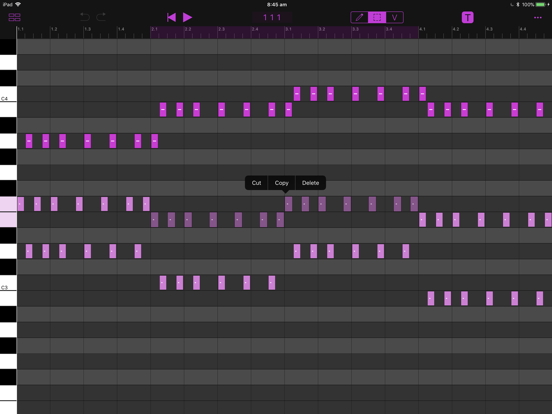Tap the C3 piano key
The width and height of the screenshot is (552, 414).
tap(8, 283)
